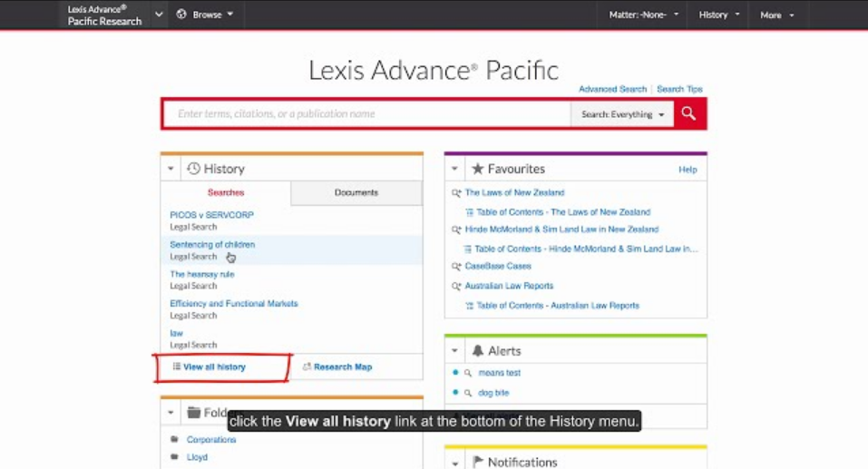This screenshot has width=868, height=469.
Task: Collapse the Alerts panel
Action: [x=454, y=350]
